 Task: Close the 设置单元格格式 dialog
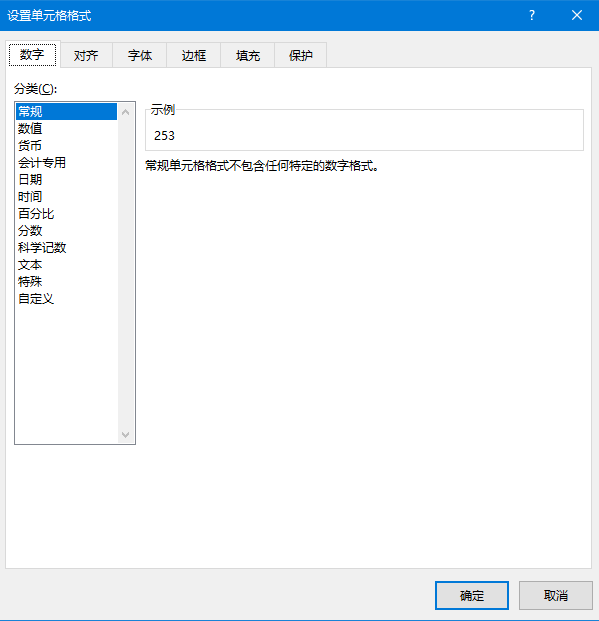577,15
